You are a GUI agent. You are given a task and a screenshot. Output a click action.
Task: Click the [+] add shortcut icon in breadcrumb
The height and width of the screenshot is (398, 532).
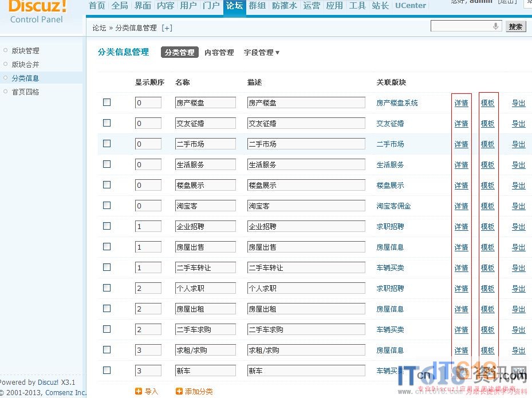click(167, 27)
